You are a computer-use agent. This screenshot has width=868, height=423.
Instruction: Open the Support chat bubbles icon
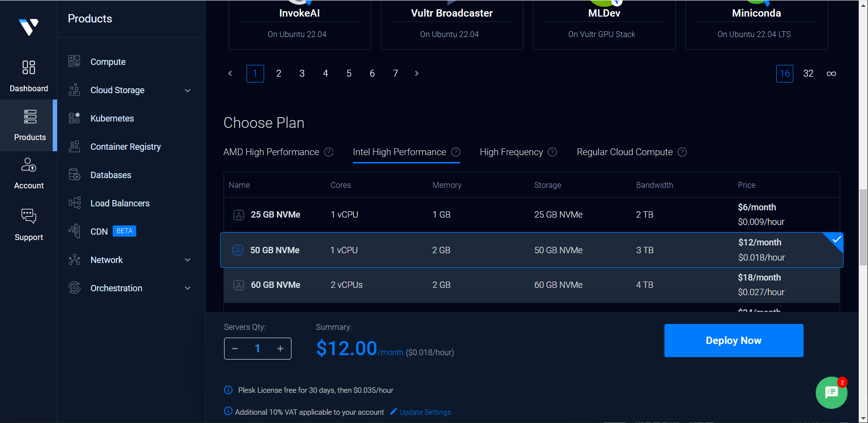pos(29,216)
